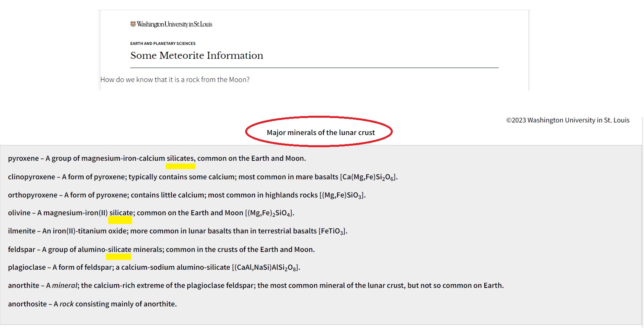Click the feldspar definition line

pos(161,249)
